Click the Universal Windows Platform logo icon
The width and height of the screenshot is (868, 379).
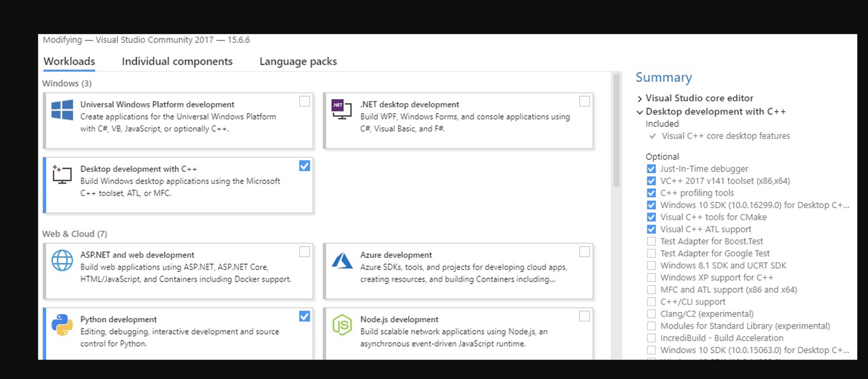[62, 110]
